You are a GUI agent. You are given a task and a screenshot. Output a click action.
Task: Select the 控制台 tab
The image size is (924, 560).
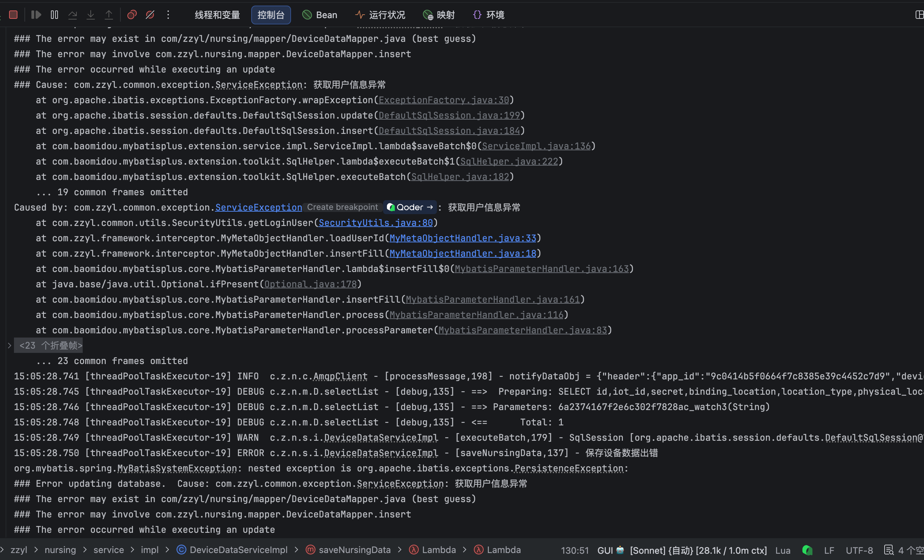pyautogui.click(x=271, y=15)
